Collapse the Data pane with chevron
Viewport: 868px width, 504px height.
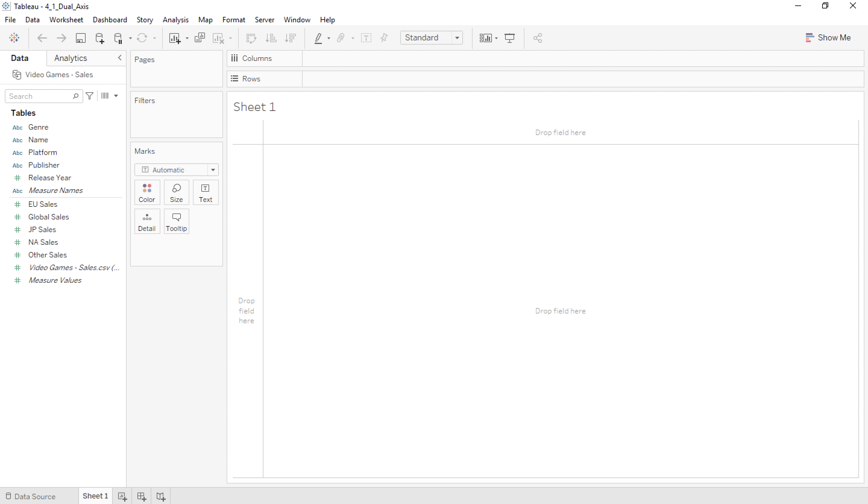pyautogui.click(x=120, y=58)
